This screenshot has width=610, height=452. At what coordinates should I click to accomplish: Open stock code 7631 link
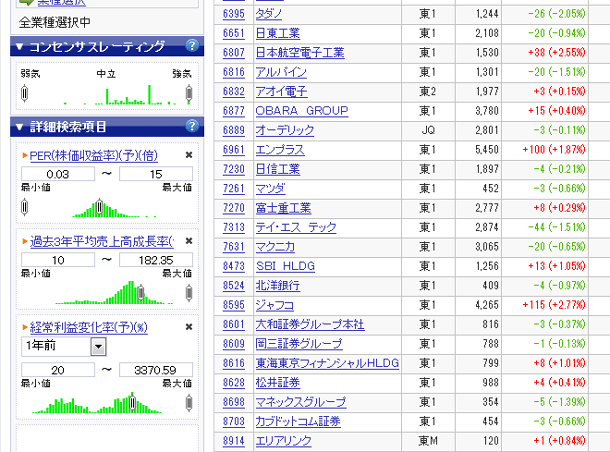click(234, 247)
